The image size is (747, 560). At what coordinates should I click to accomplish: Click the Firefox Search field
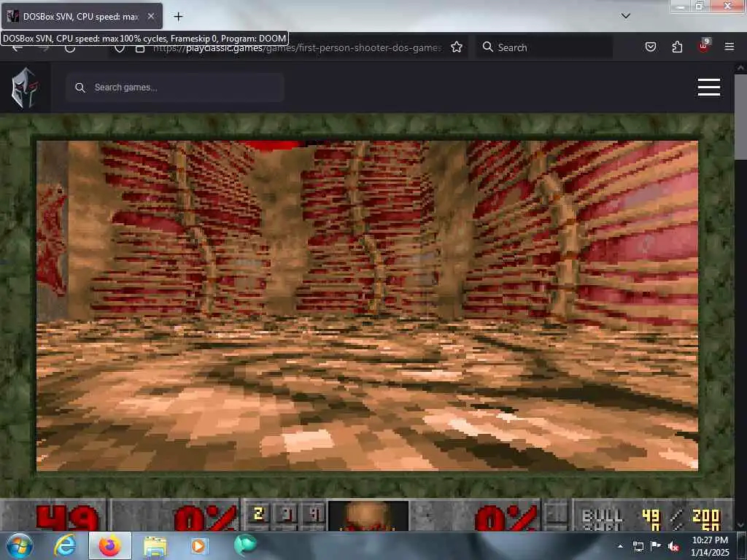(544, 47)
